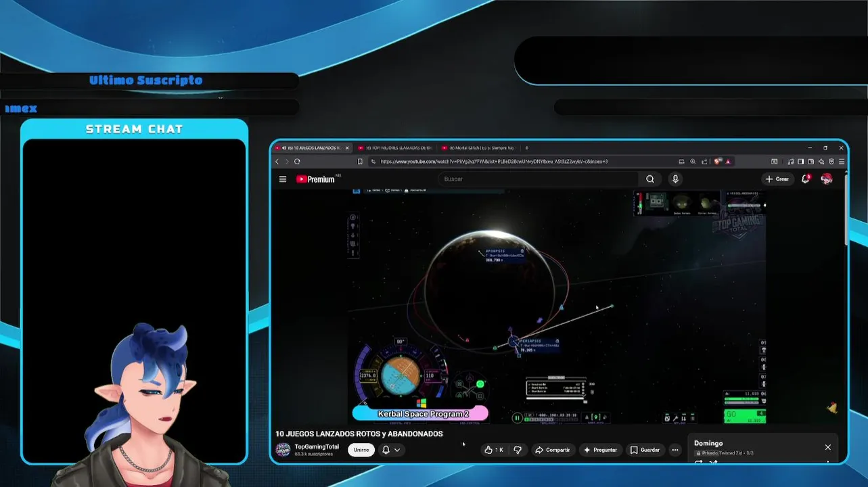Open YouTube notifications bell in header

(805, 179)
